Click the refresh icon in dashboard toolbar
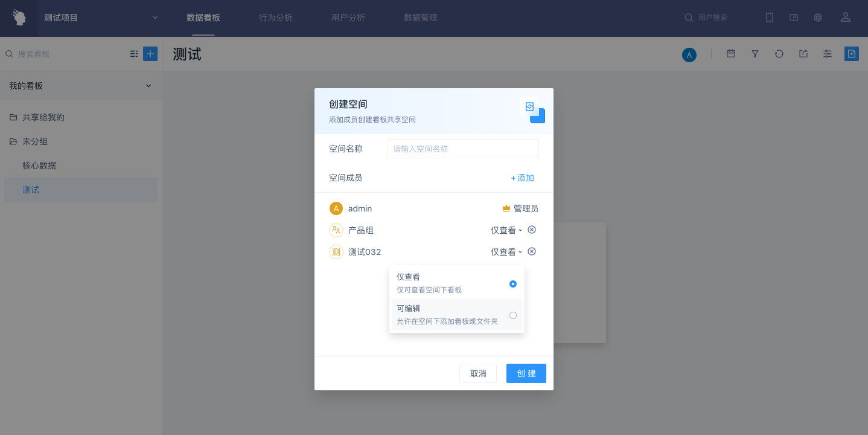 [x=779, y=54]
